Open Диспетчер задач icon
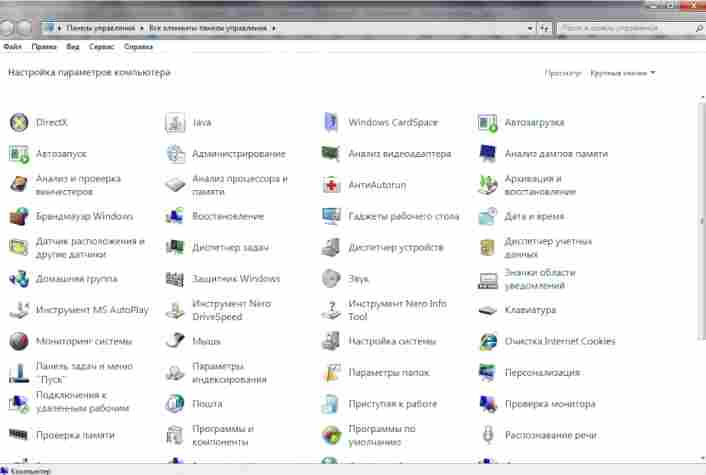 (x=175, y=248)
